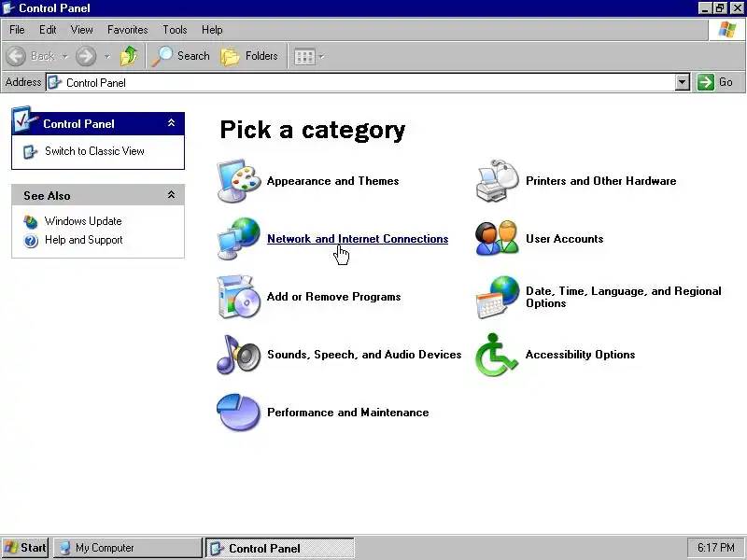Click the Switch to Classic View icon
This screenshot has height=560, width=747.
(30, 152)
